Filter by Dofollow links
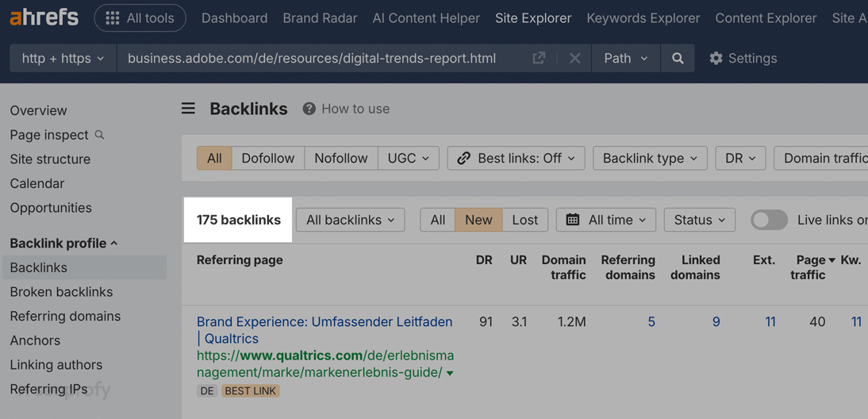The height and width of the screenshot is (419, 868). [268, 158]
